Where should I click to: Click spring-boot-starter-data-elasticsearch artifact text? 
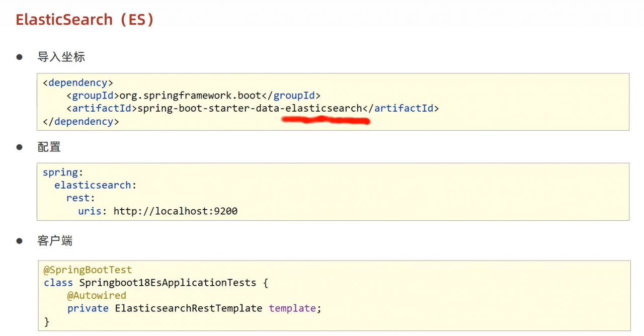250,108
